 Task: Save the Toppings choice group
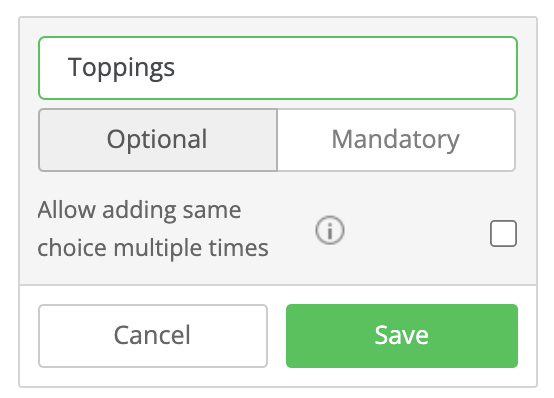[402, 336]
